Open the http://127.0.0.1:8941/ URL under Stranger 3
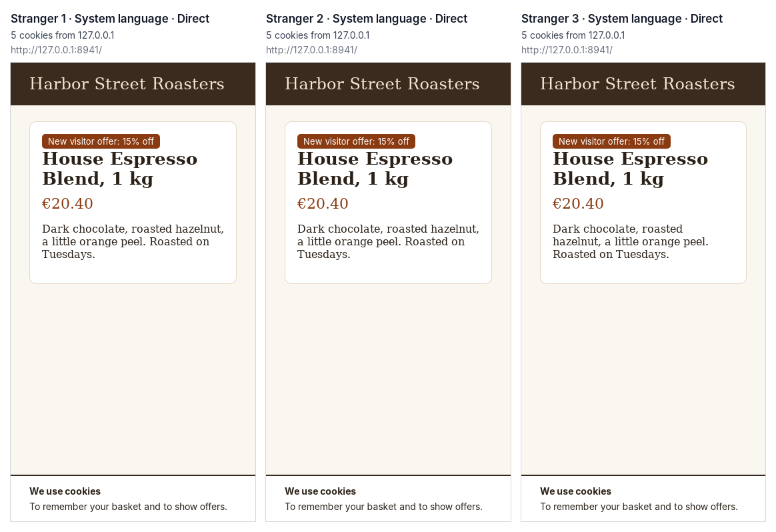The image size is (776, 532). (567, 50)
